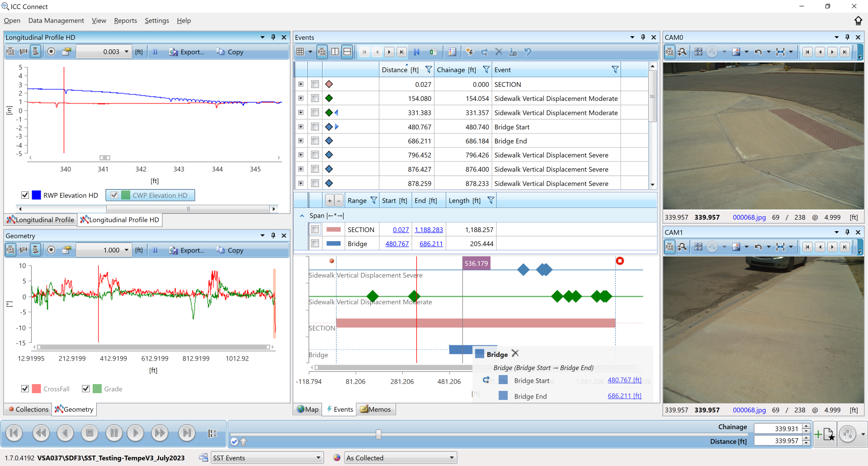Switch to the Map tab
Screen dimensions: 868x466
(308, 409)
